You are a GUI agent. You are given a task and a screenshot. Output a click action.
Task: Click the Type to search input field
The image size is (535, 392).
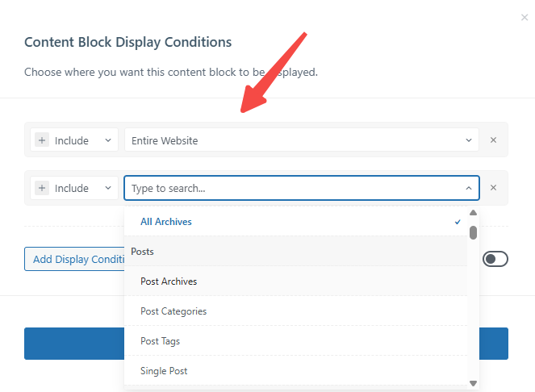pos(290,188)
